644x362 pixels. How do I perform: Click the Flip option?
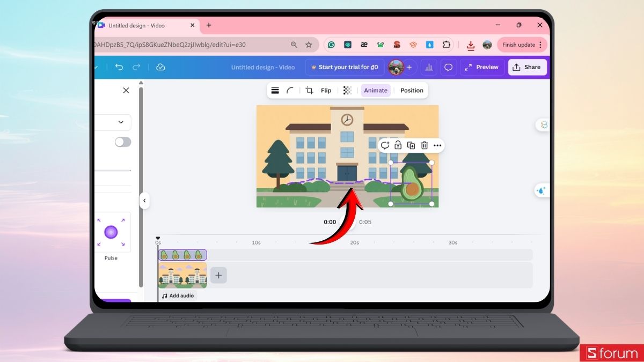click(x=326, y=91)
